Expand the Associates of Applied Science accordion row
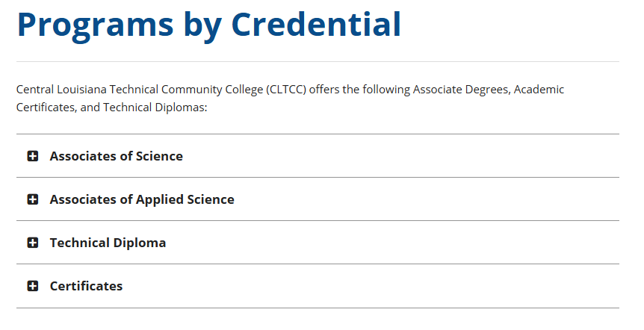The image size is (644, 330). (x=318, y=199)
